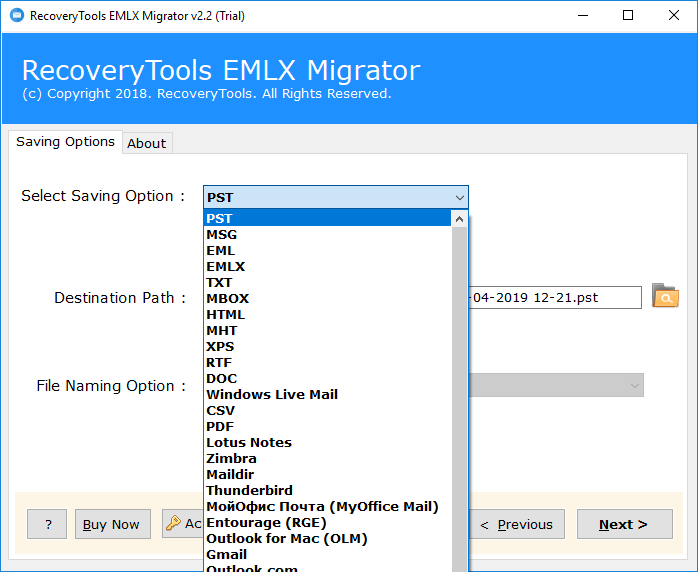Open the Select Saving Option combo box

click(x=336, y=197)
